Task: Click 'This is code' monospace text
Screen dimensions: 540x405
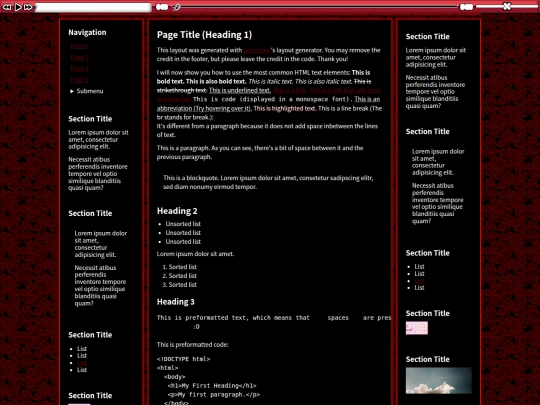Action: [x=214, y=100]
